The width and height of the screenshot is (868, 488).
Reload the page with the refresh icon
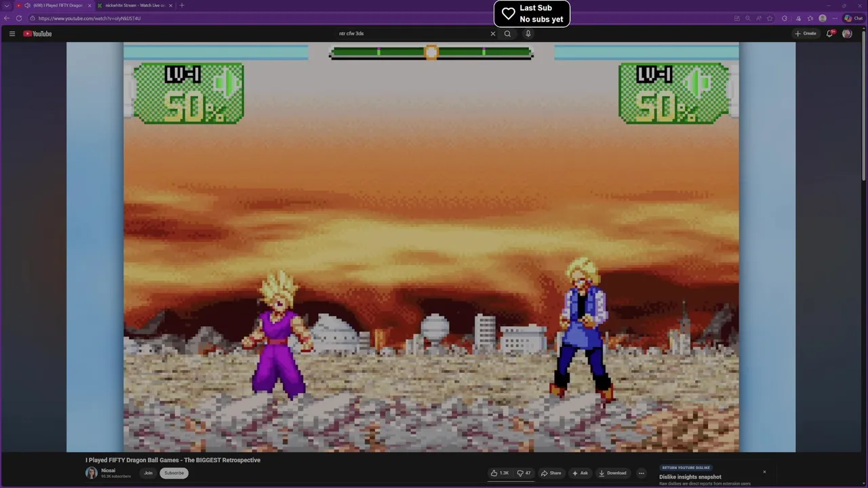click(x=19, y=18)
